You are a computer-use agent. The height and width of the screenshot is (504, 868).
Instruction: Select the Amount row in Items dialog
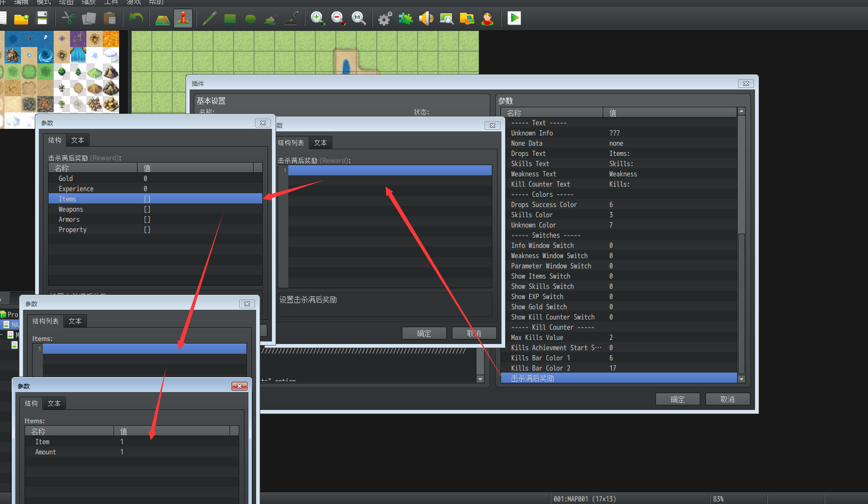click(132, 452)
